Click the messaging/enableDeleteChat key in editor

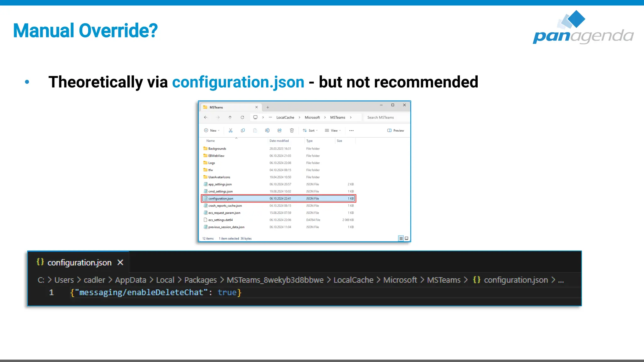point(141,293)
